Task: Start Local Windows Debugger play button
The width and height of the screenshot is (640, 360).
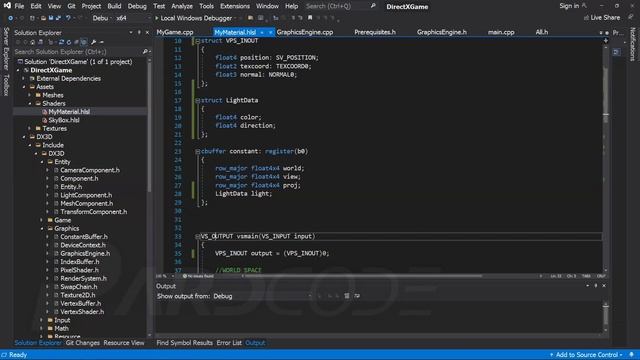Action: click(157, 18)
